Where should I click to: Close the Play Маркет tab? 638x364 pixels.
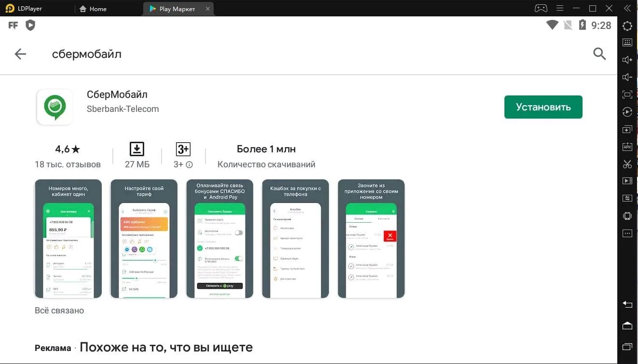pos(207,9)
